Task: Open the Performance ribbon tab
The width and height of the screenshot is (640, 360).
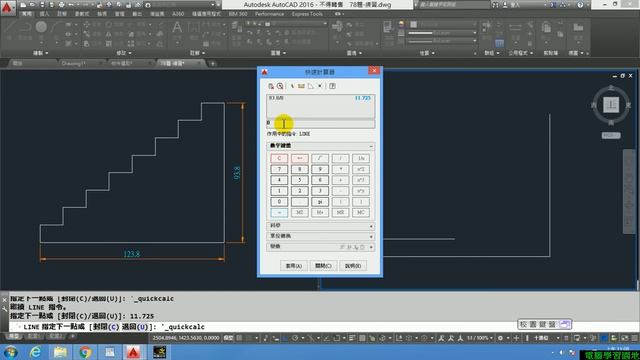Action: (269, 14)
